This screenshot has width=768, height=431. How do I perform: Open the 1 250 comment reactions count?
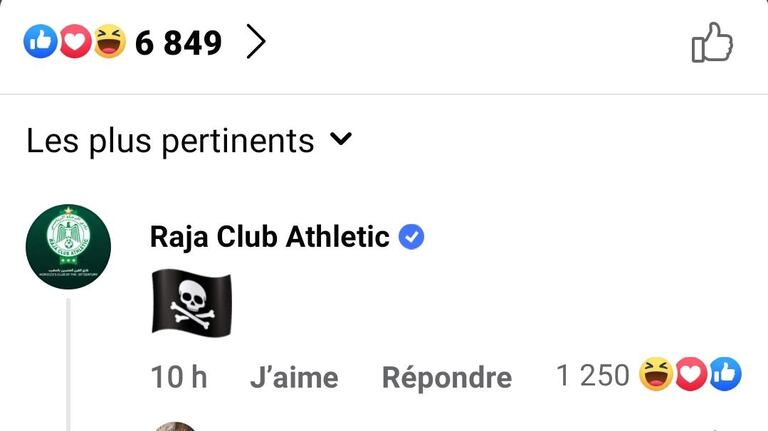[x=593, y=375]
